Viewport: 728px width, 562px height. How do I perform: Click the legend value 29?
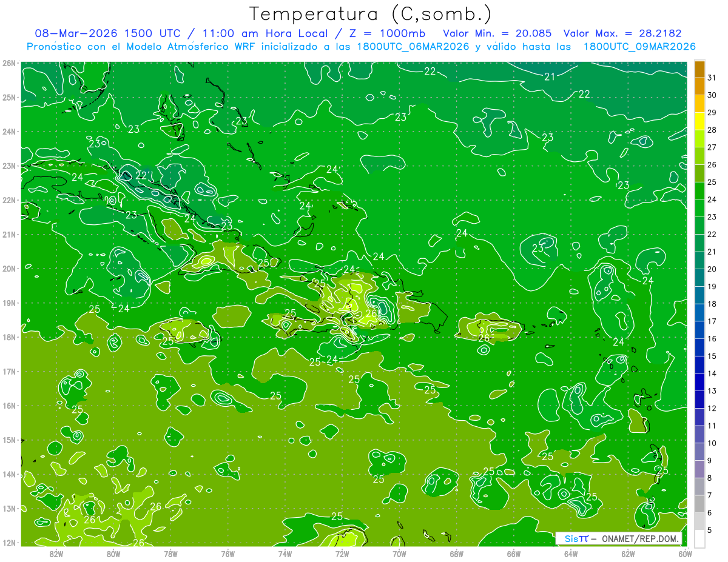712,112
